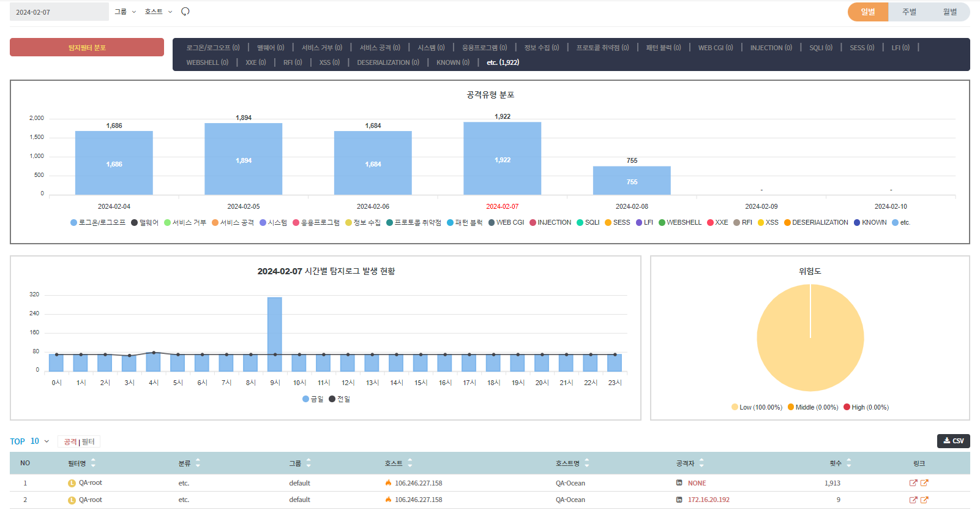980x510 pixels.
Task: Click the 탐지필터 분포 button
Action: pos(87,47)
